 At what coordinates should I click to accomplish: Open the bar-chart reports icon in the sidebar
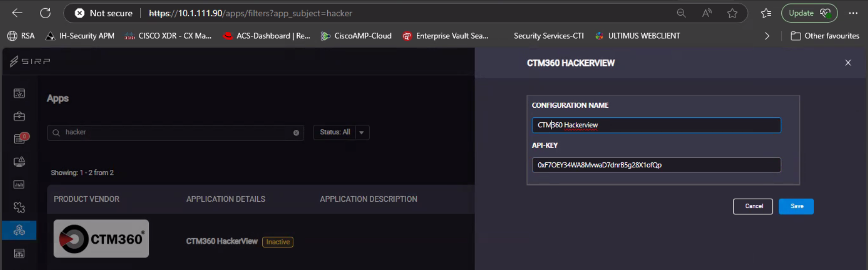[x=19, y=185]
